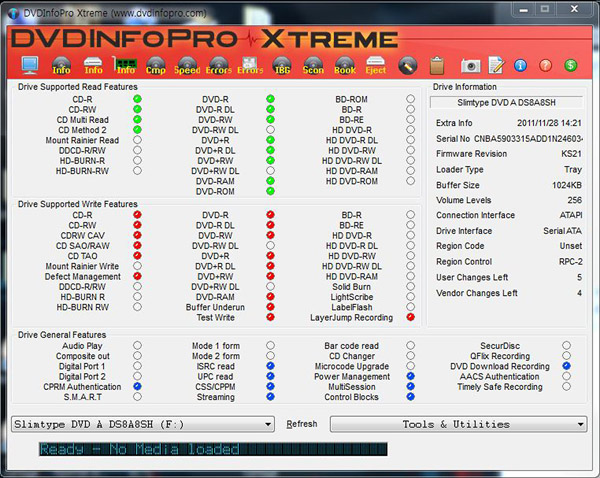Open the disc Errors scan tool
Image resolution: width=600 pixels, height=478 pixels.
tap(218, 65)
